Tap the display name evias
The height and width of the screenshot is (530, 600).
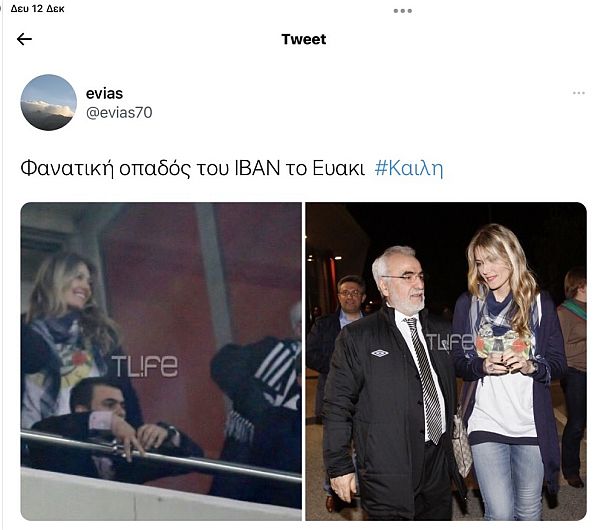[104, 93]
